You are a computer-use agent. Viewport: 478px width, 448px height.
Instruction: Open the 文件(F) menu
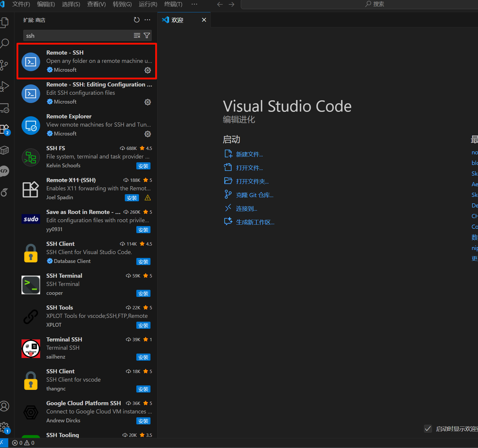pos(21,4)
